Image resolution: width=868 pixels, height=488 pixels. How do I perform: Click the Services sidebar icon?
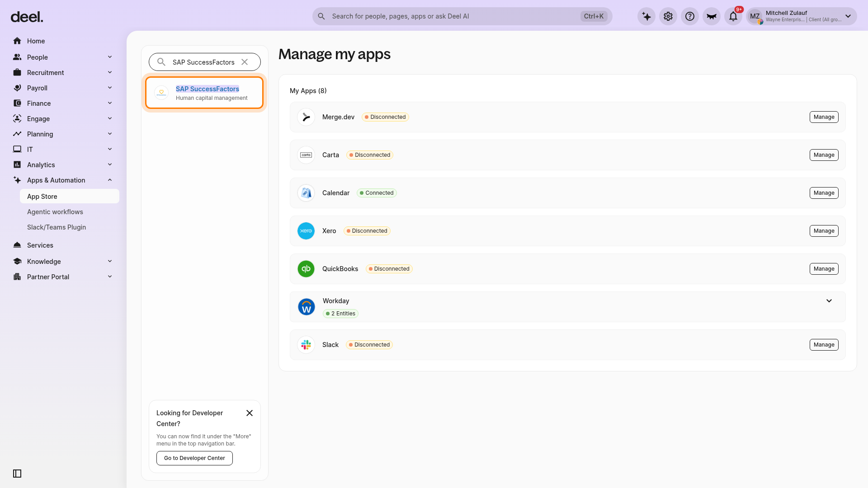tap(17, 245)
